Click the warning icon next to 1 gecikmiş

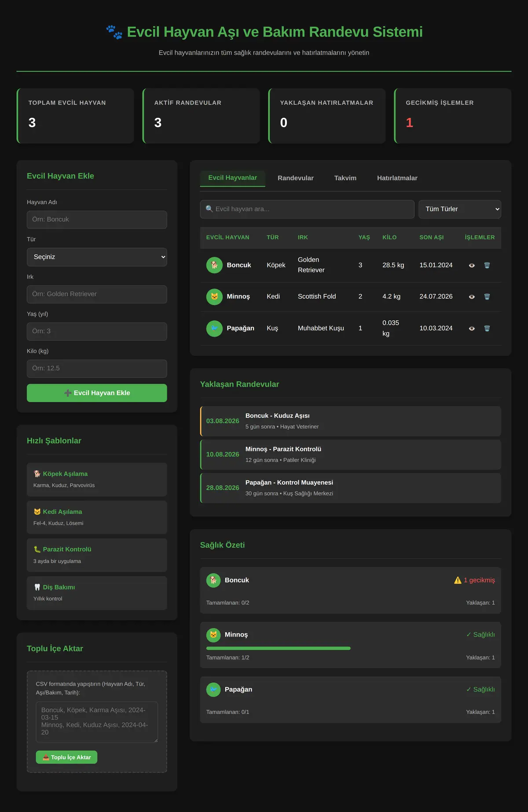tap(458, 580)
